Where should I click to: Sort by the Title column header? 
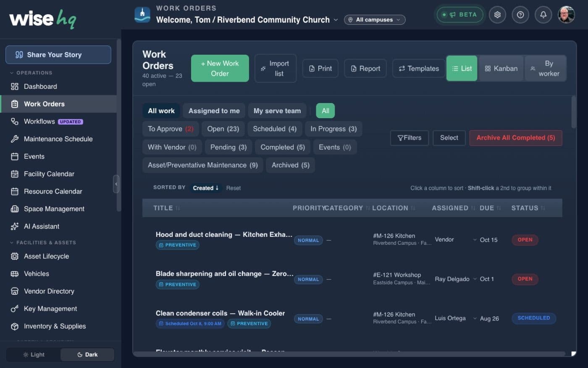166,208
